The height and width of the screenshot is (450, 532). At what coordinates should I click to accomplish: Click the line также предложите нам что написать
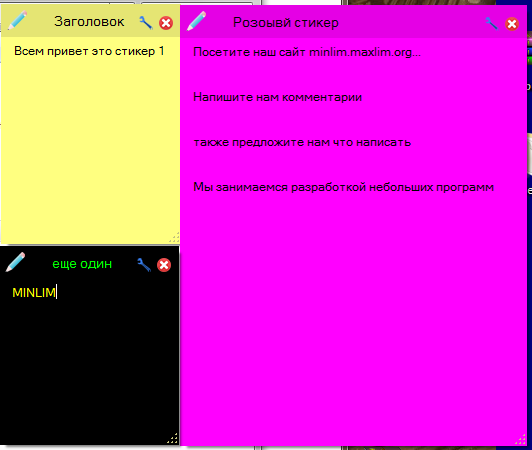(302, 142)
